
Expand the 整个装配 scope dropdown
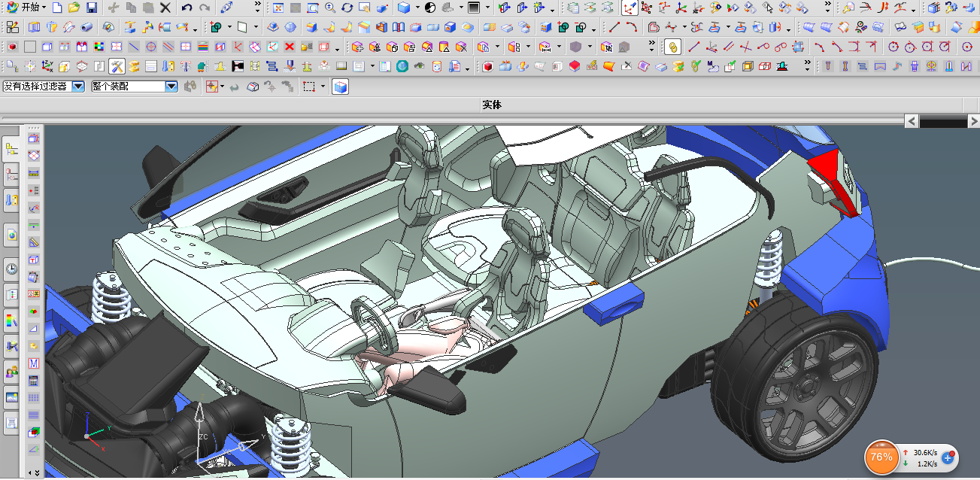(x=171, y=87)
